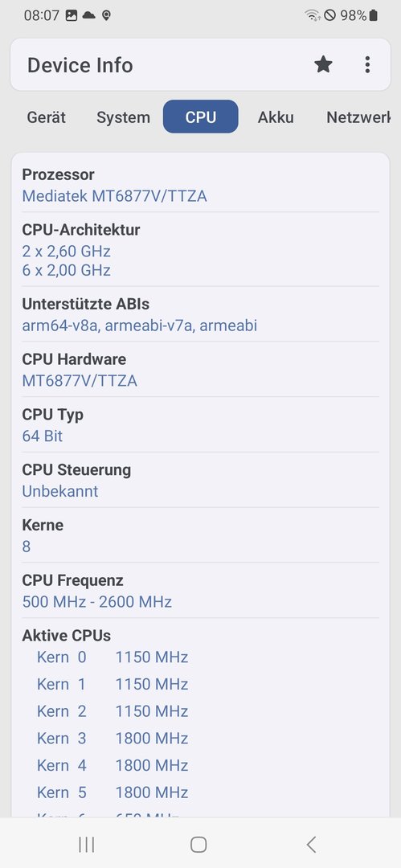Select the CPU Frequenz row
Screen dimensions: 401x868
[201, 591]
